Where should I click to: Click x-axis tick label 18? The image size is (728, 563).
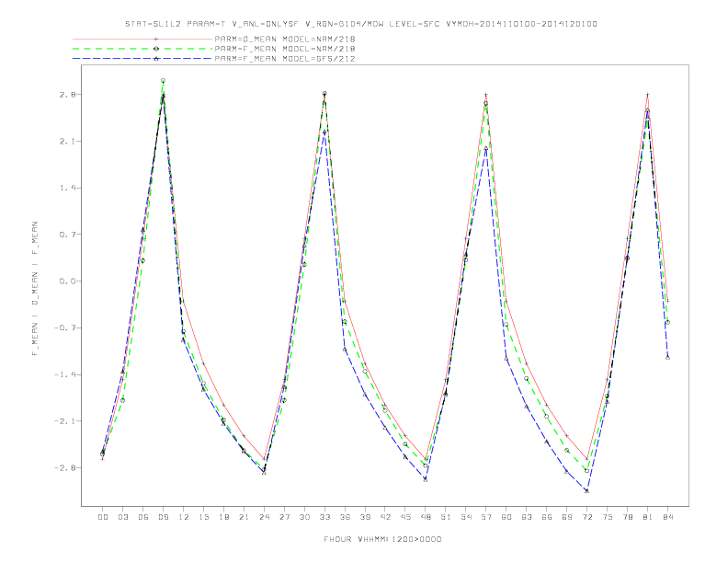coord(223,517)
